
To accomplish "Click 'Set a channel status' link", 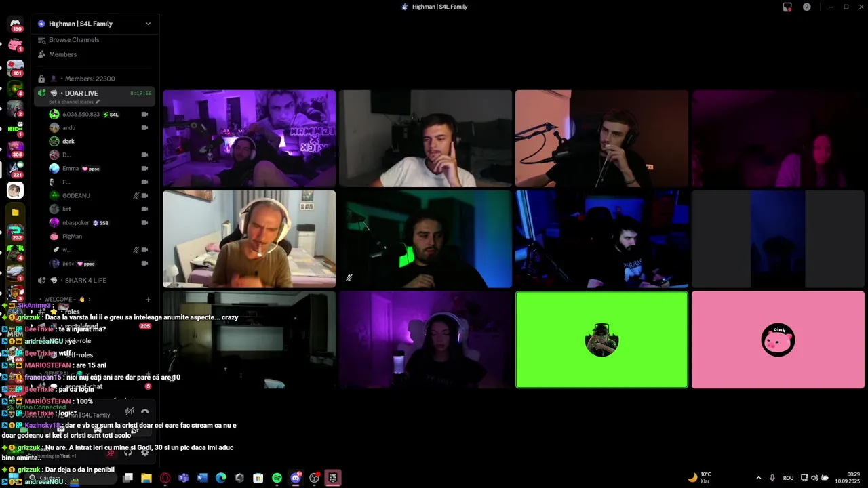I will coord(74,102).
